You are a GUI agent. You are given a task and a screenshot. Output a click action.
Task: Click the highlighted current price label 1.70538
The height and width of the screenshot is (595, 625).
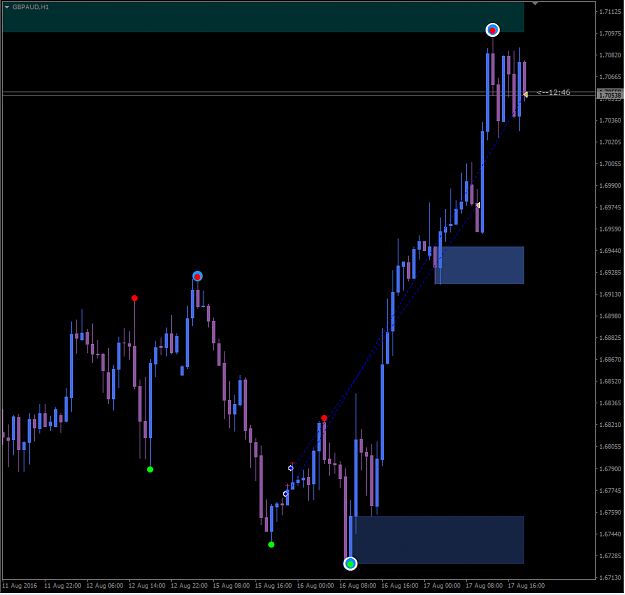610,95
